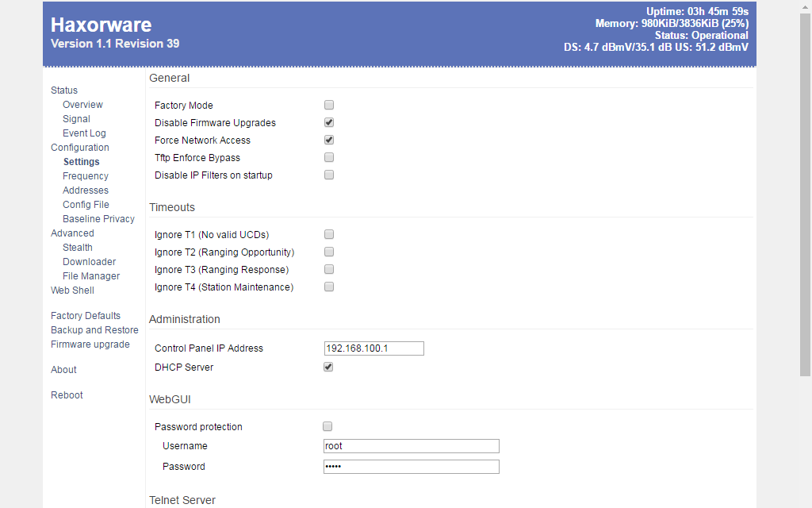Image resolution: width=812 pixels, height=508 pixels.
Task: Uncheck Disable Firmware Upgrades
Action: coord(329,122)
